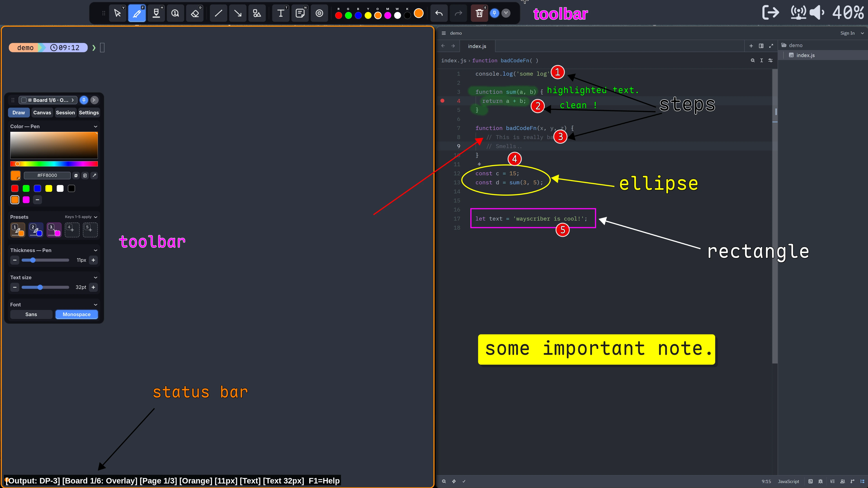Image resolution: width=868 pixels, height=488 pixels.
Task: Redo the drawing action
Action: 458,13
